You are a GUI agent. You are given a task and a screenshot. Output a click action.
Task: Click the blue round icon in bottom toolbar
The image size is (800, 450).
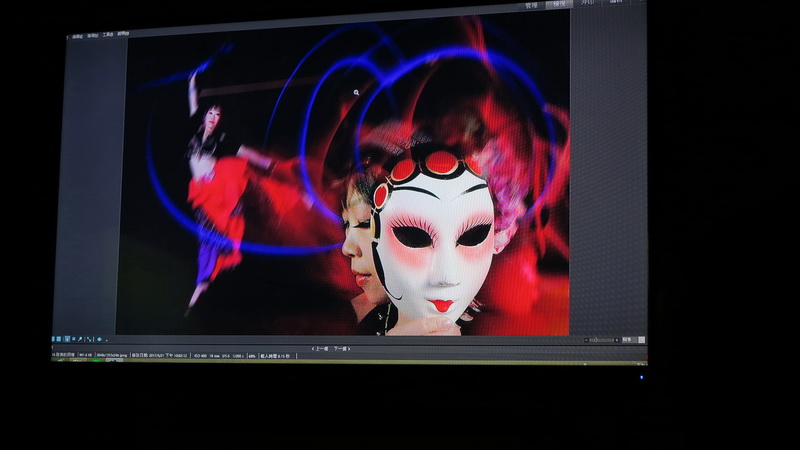pos(99,339)
